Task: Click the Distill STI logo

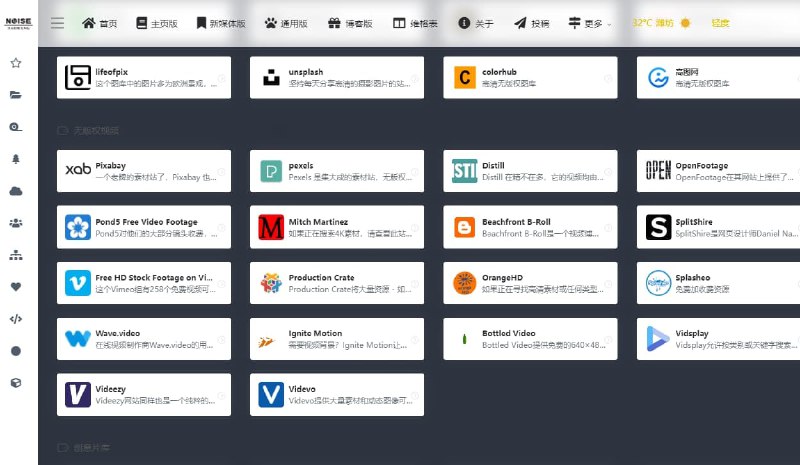Action: 465,171
